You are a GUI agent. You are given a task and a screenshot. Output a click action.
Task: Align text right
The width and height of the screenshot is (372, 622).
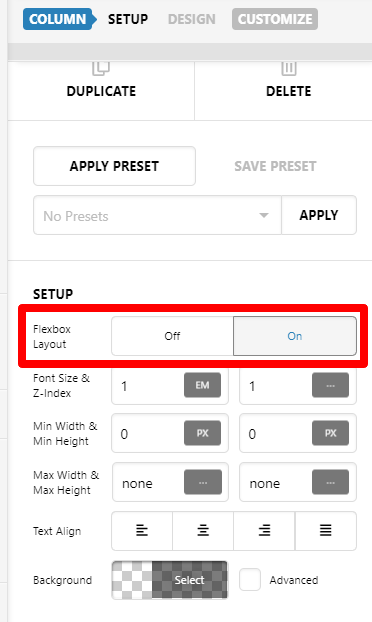264,530
